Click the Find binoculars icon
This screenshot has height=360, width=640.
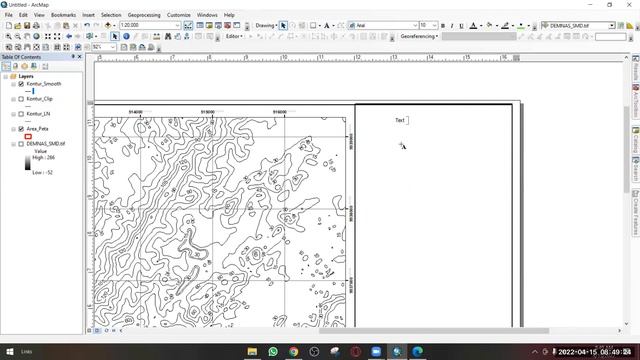[168, 36]
